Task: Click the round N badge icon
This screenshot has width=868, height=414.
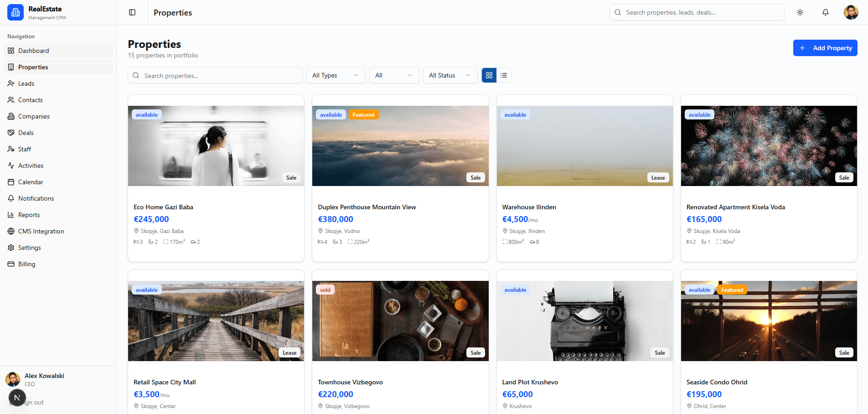Action: (x=17, y=398)
